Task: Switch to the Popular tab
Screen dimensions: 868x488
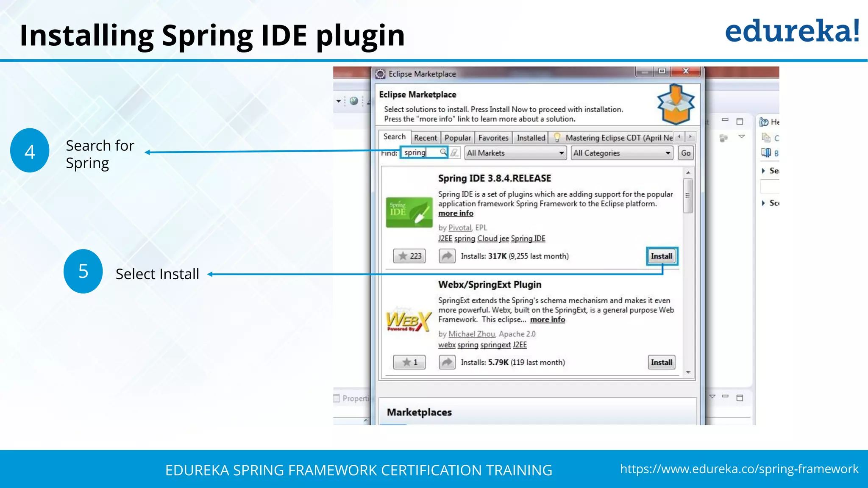Action: [x=457, y=138]
